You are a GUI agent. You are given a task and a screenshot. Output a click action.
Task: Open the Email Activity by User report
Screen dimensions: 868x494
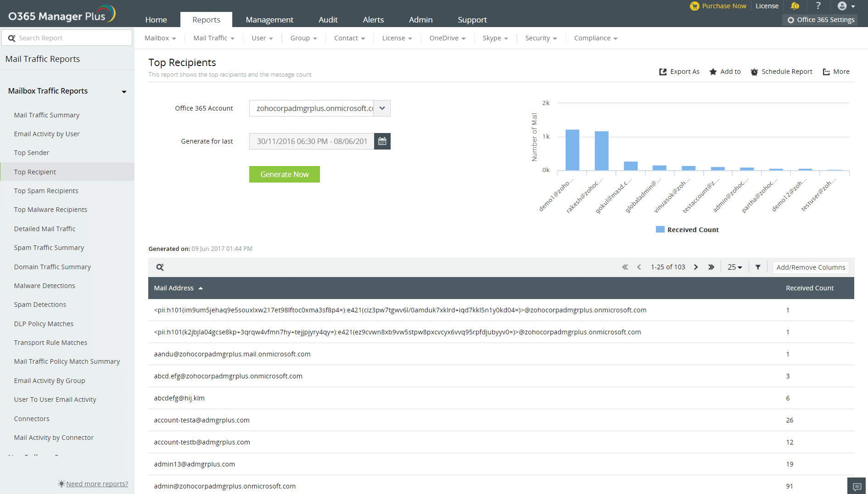[x=47, y=134]
